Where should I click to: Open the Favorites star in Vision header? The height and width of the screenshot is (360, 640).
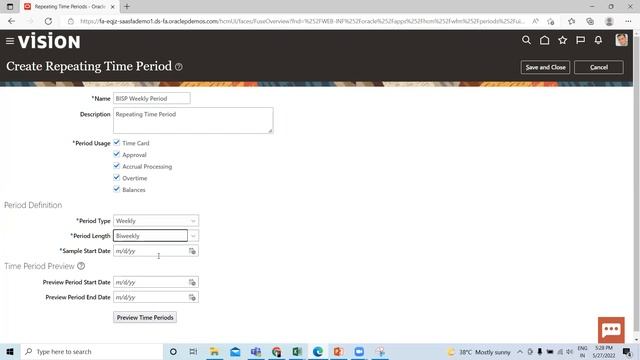pyautogui.click(x=562, y=40)
